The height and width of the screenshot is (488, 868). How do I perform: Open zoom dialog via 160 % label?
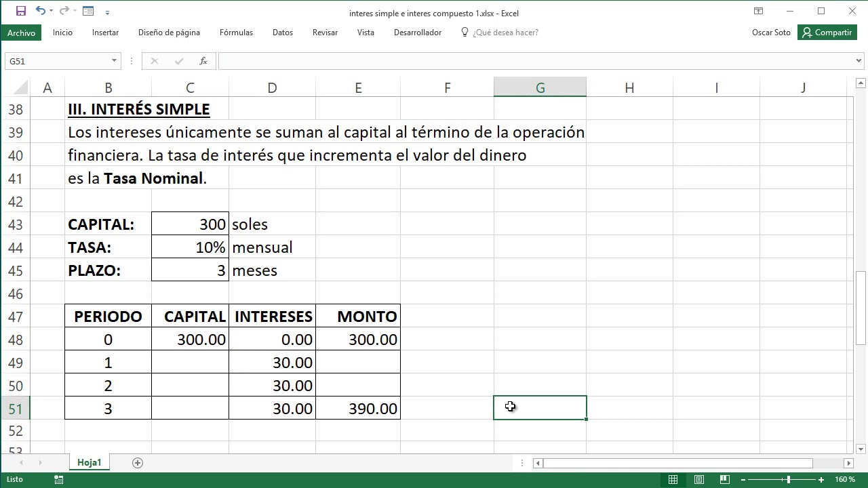(x=845, y=479)
